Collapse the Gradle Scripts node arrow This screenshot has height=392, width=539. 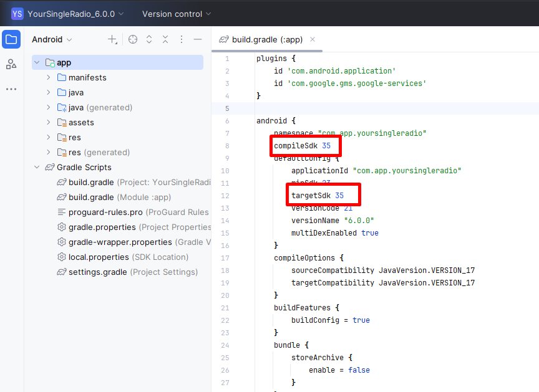pos(37,167)
